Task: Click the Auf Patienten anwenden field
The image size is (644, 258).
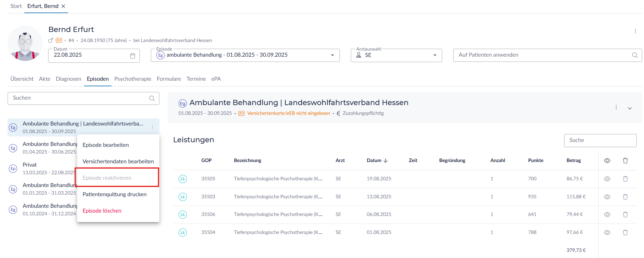Action: pyautogui.click(x=543, y=55)
